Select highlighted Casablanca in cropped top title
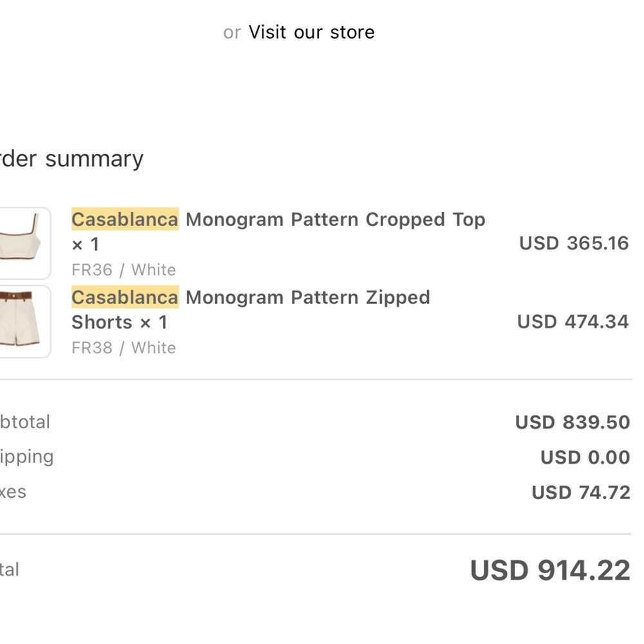This screenshot has width=644, height=644. point(124,220)
